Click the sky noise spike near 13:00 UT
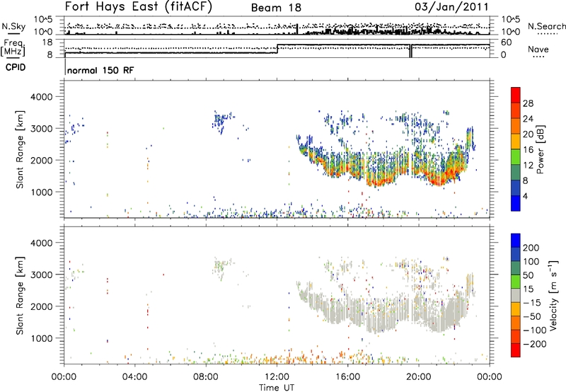 point(297,29)
